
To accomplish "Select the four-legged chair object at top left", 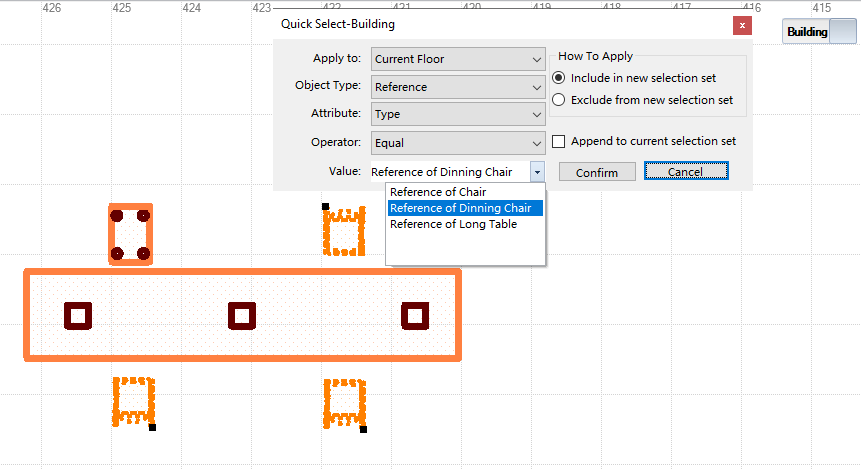I will 130,235.
